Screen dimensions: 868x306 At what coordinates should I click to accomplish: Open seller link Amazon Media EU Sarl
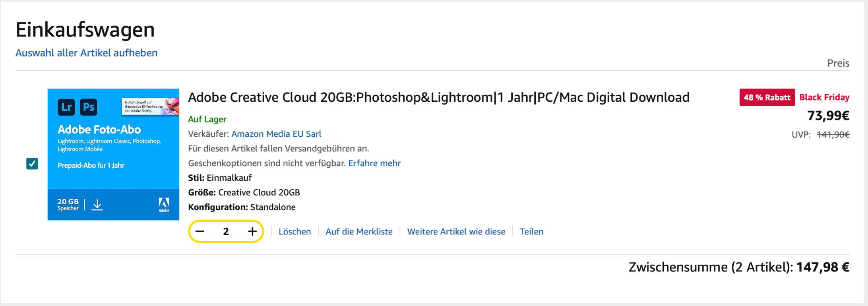(x=276, y=134)
